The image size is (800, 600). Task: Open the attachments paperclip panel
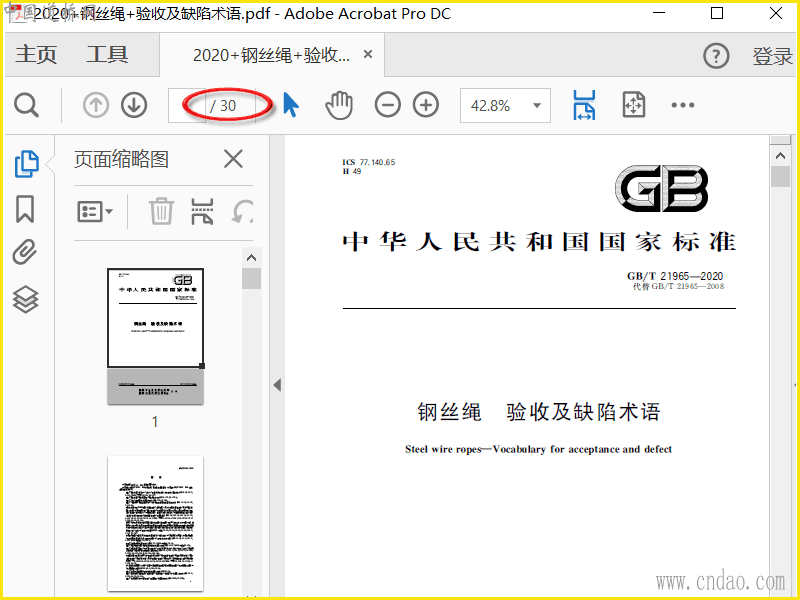click(25, 252)
